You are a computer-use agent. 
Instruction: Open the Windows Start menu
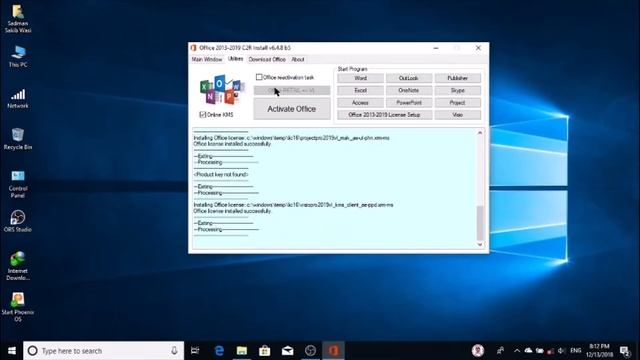click(11, 351)
